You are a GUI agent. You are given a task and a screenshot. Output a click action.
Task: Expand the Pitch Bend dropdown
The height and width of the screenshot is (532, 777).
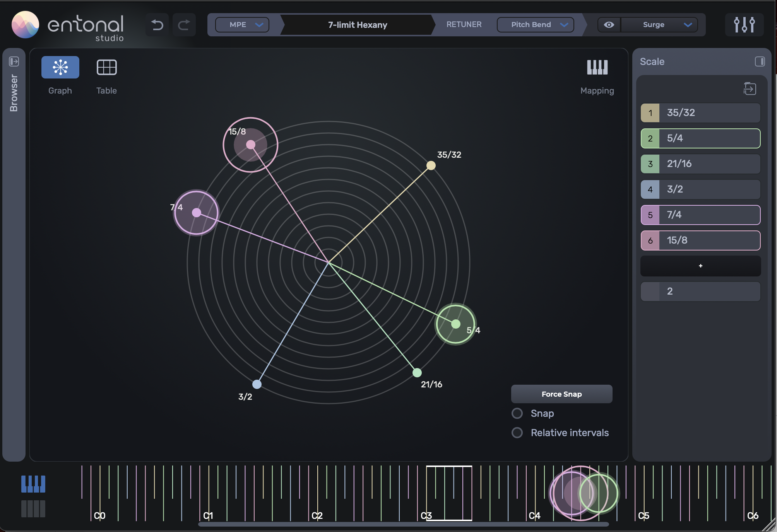click(x=536, y=24)
